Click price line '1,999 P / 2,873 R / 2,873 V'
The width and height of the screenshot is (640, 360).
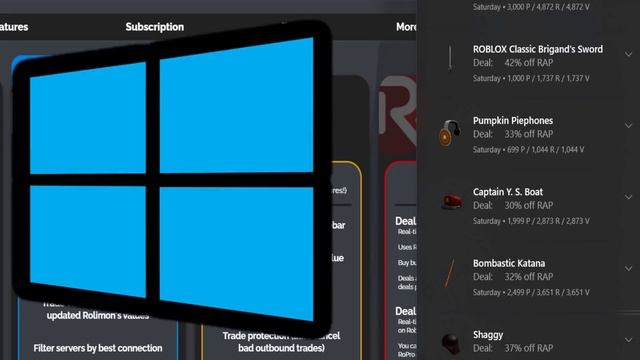pos(548,221)
